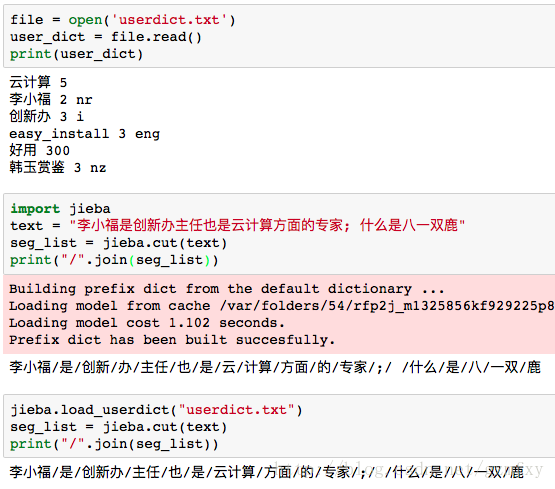Click the print join line in second cell
Viewport: 555px width, 489px height.
point(114,260)
